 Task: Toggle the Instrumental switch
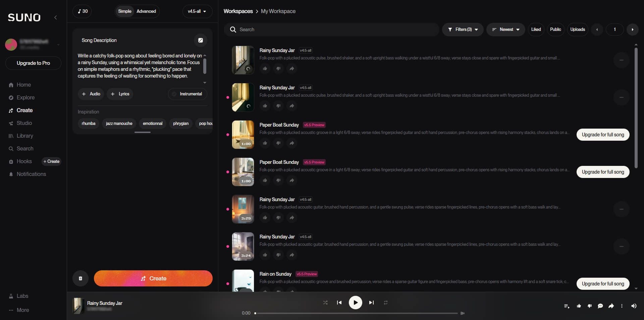tap(187, 94)
